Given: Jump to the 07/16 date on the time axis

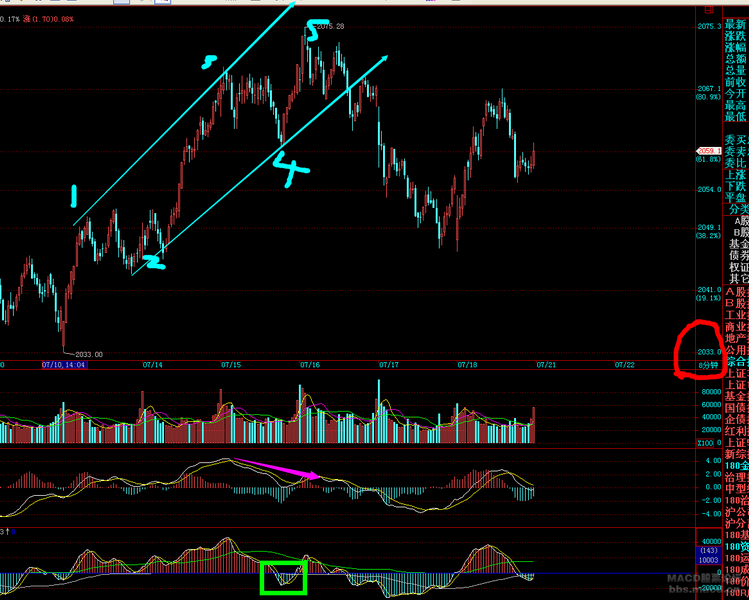Looking at the screenshot, I should [309, 365].
